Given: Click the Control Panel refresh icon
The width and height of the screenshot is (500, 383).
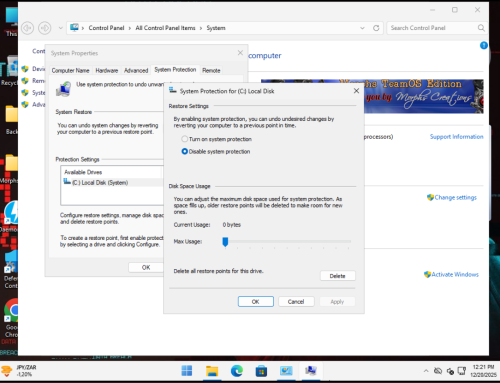Looking at the screenshot, I should point(376,28).
